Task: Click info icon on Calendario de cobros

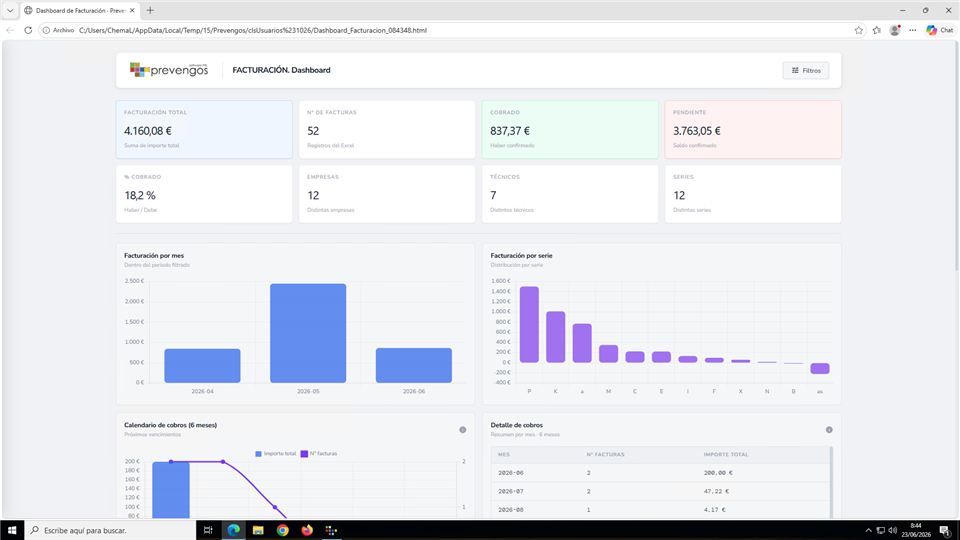Action: pos(463,430)
